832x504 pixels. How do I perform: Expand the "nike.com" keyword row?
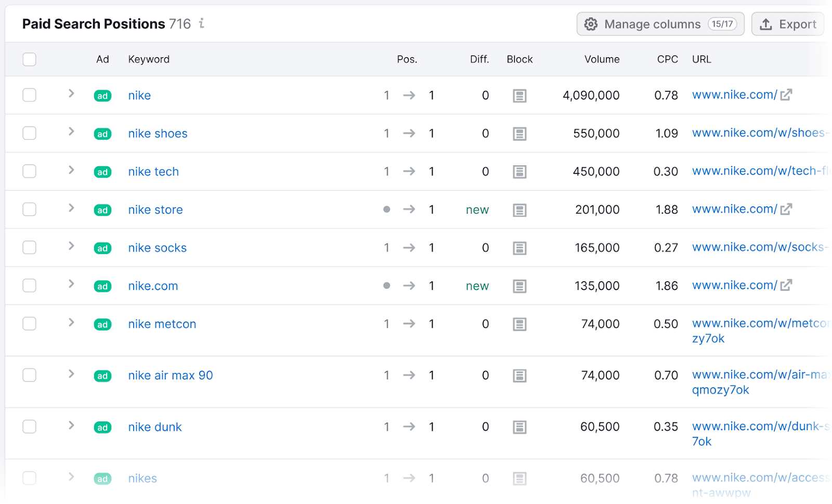[71, 285]
